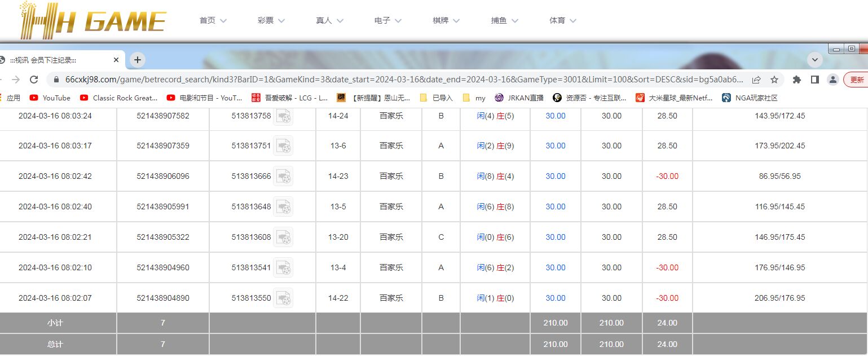The width and height of the screenshot is (868, 356).
Task: Click the red 更新 update button
Action: (x=856, y=80)
